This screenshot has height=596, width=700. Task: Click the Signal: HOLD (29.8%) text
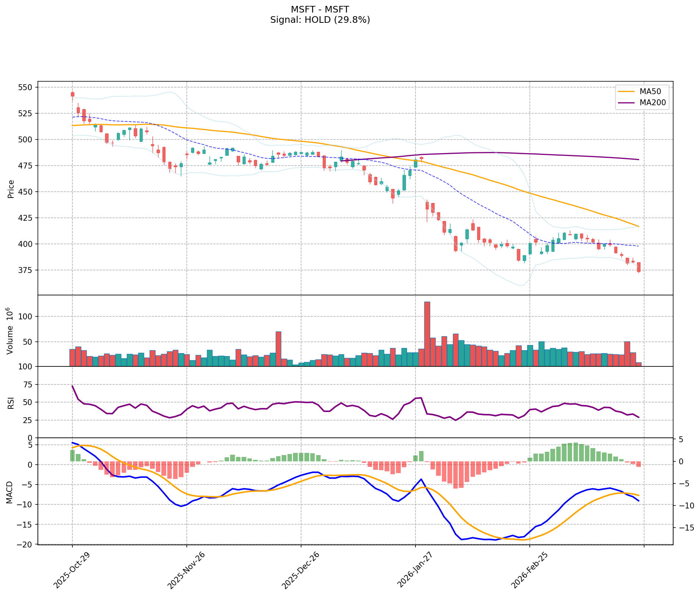click(320, 20)
